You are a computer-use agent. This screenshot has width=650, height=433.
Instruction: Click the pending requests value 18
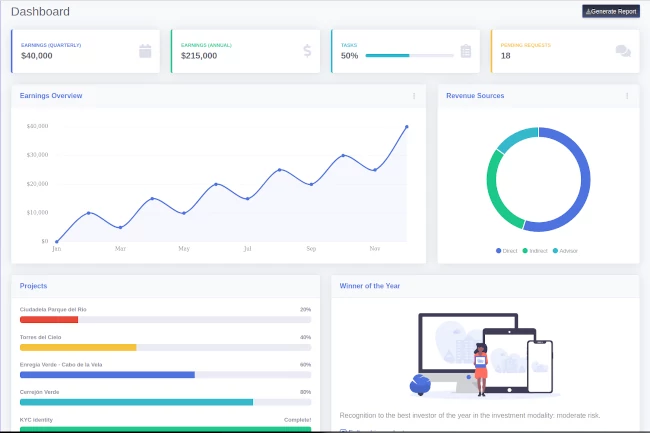[505, 56]
